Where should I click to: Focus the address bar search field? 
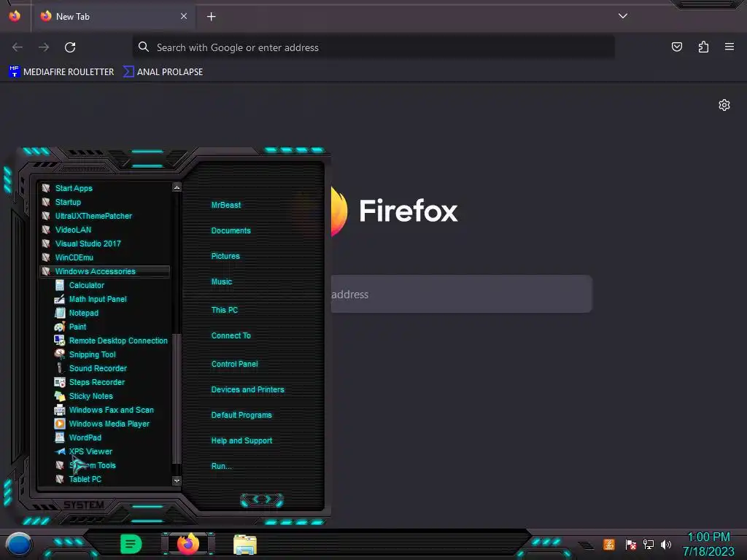[373, 47]
